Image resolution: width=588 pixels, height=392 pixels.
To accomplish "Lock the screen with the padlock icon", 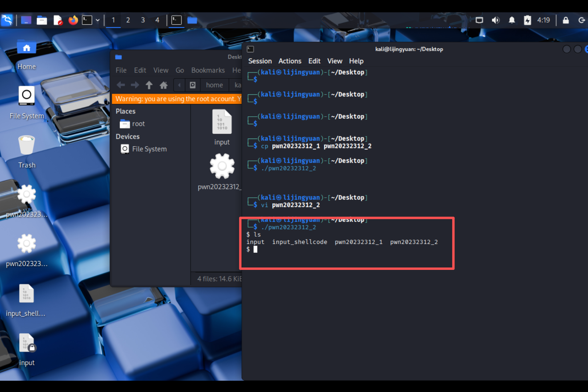I will 566,20.
